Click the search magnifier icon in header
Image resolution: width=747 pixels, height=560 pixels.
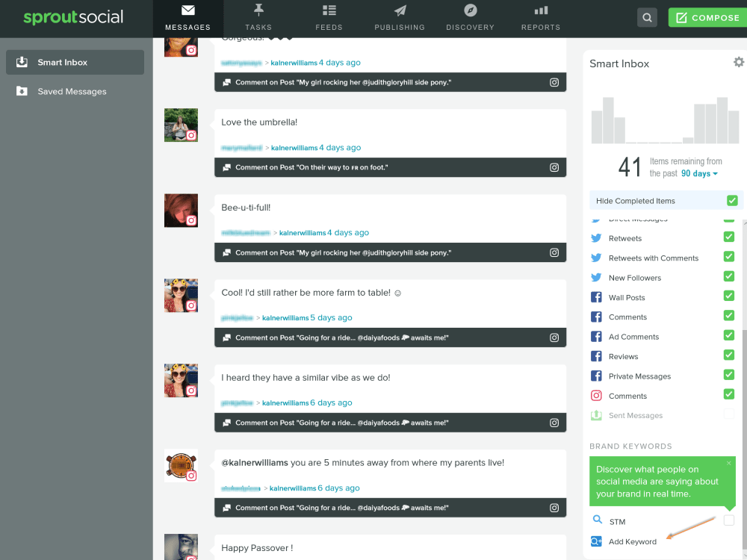click(x=648, y=18)
